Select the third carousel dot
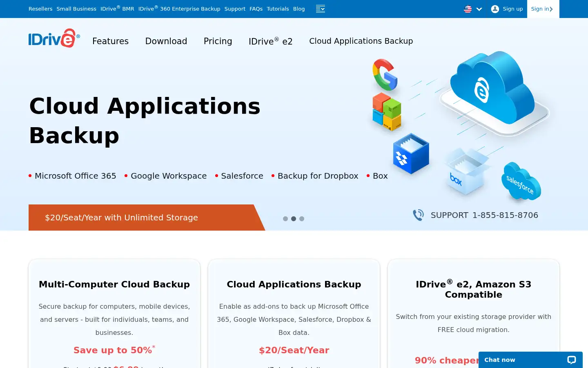 click(302, 219)
